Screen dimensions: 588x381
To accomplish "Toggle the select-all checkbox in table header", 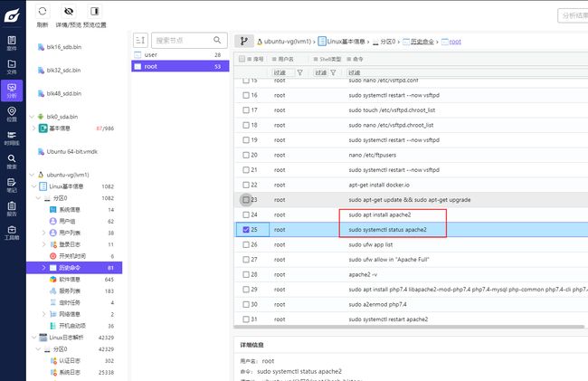I will pyautogui.click(x=242, y=59).
